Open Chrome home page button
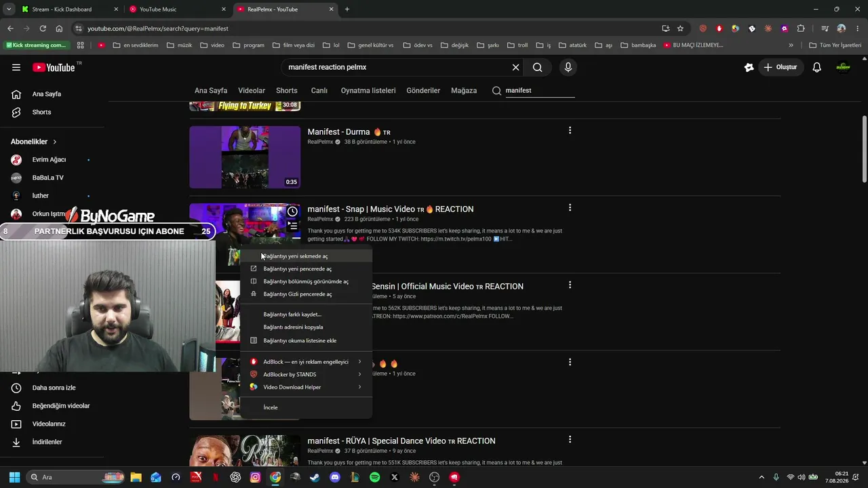868x488 pixels. click(x=59, y=28)
